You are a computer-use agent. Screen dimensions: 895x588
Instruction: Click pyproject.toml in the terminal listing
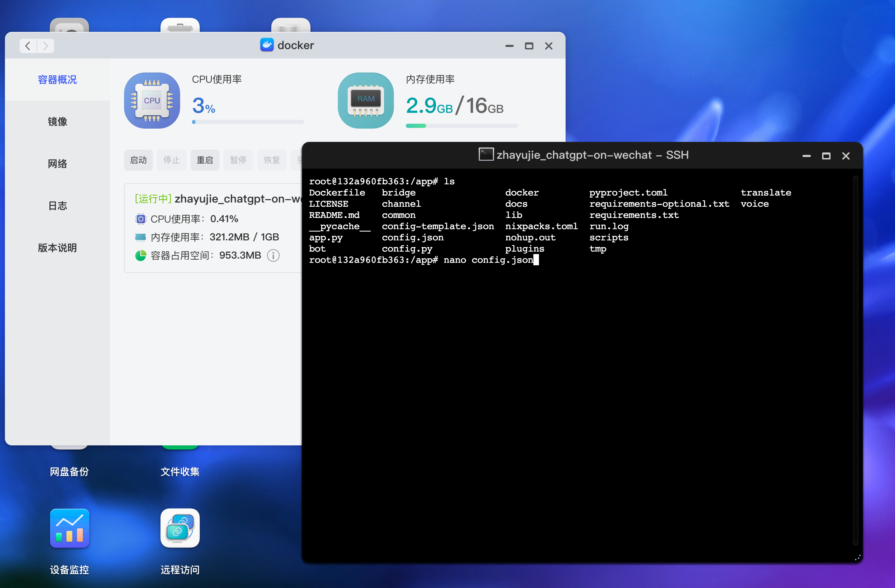click(x=628, y=192)
